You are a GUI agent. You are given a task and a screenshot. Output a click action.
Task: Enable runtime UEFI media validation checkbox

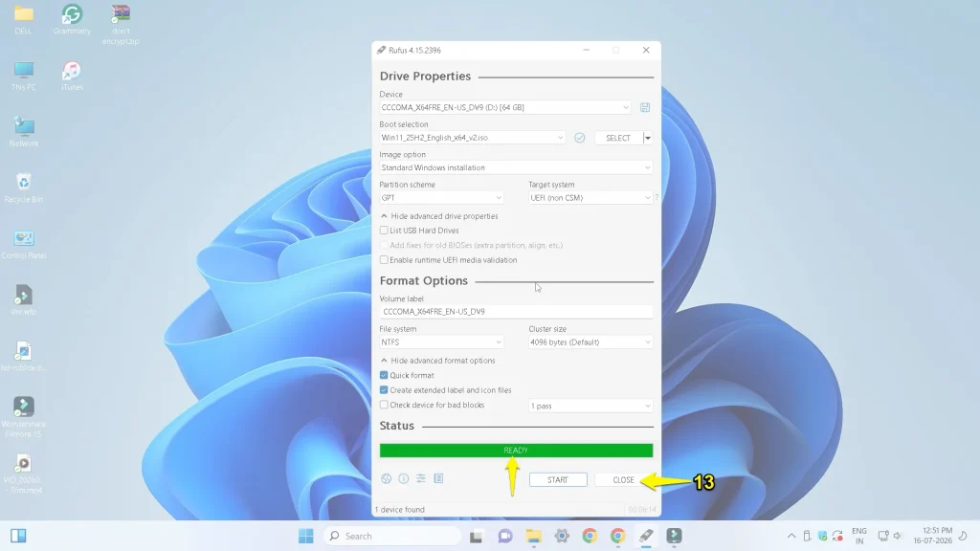[x=384, y=260]
